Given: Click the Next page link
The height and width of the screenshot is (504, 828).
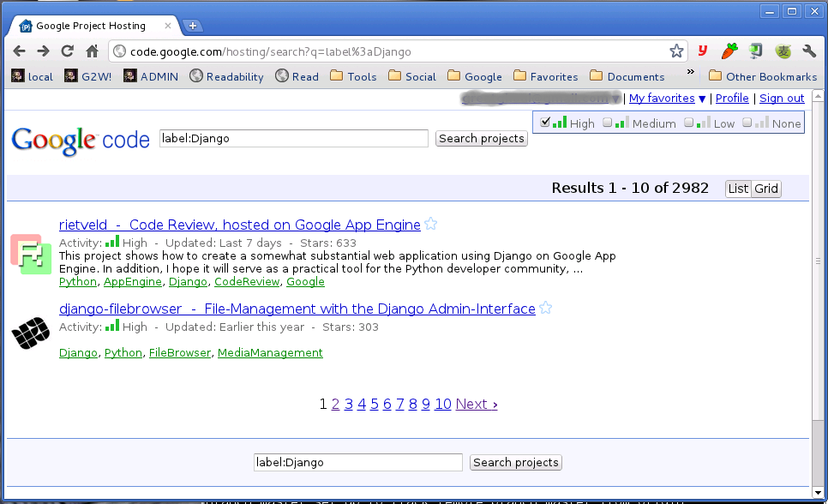Looking at the screenshot, I should coord(477,405).
